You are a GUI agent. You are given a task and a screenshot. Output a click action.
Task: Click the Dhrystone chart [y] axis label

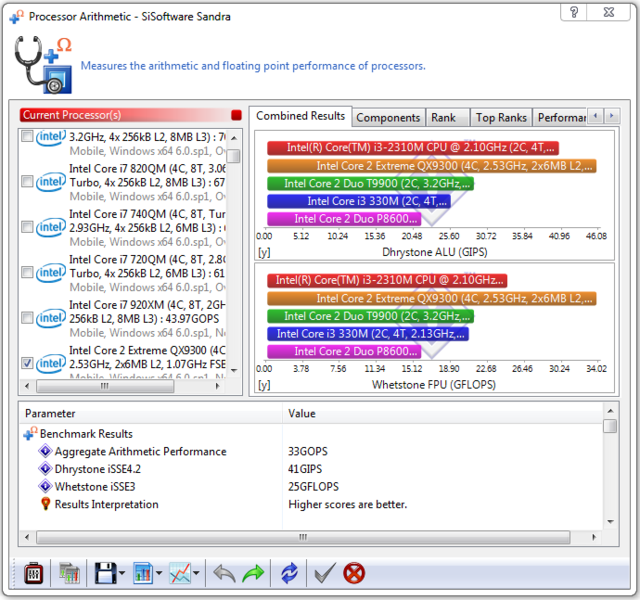click(x=264, y=252)
